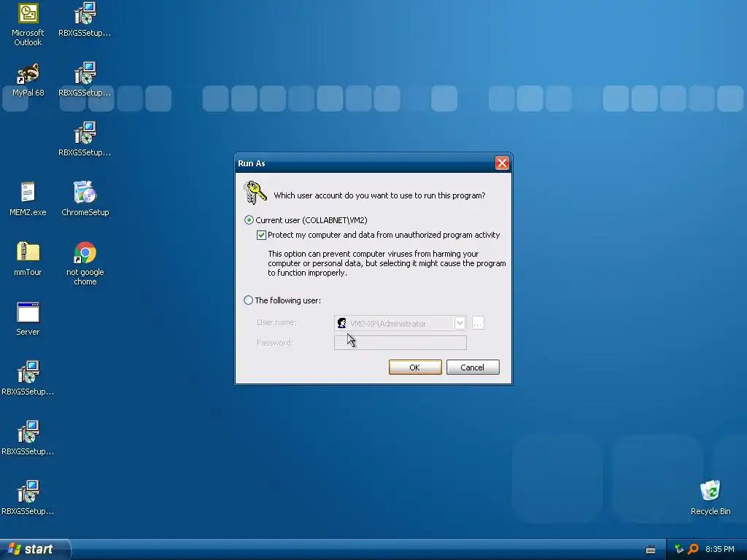This screenshot has height=560, width=747.
Task: Uncheck Protect my computer and data checkbox
Action: tap(261, 235)
